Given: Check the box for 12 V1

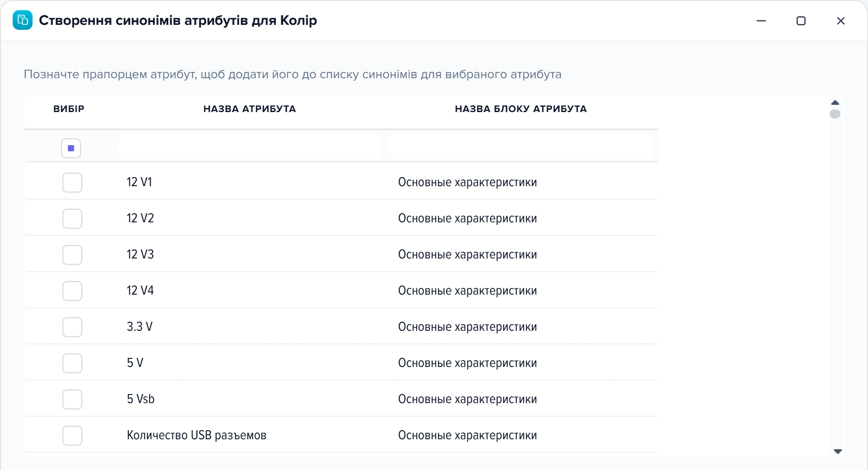Looking at the screenshot, I should pyautogui.click(x=72, y=183).
